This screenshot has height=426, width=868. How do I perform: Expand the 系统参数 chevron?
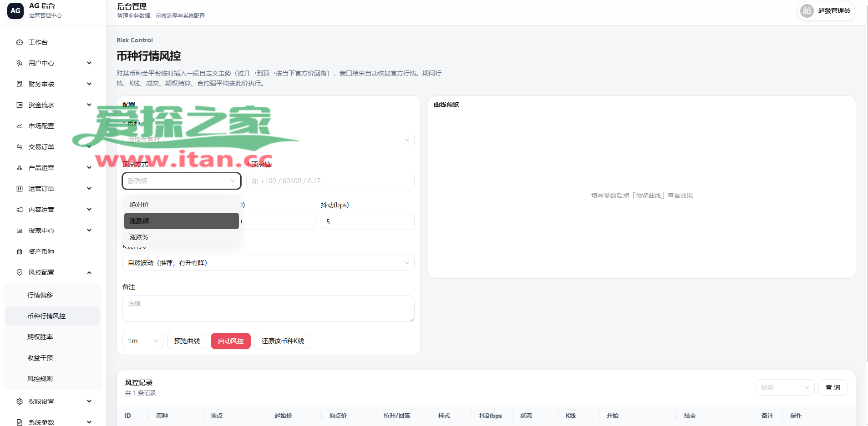(x=89, y=422)
